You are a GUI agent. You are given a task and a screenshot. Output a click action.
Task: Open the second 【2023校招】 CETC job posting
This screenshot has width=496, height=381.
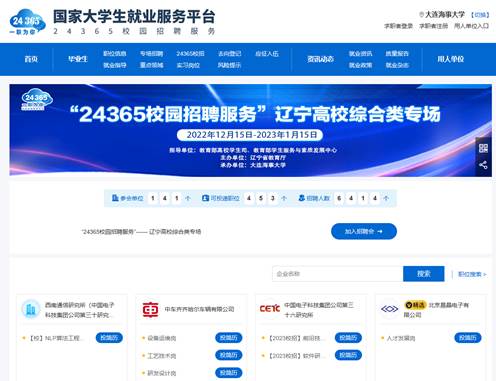(x=296, y=356)
